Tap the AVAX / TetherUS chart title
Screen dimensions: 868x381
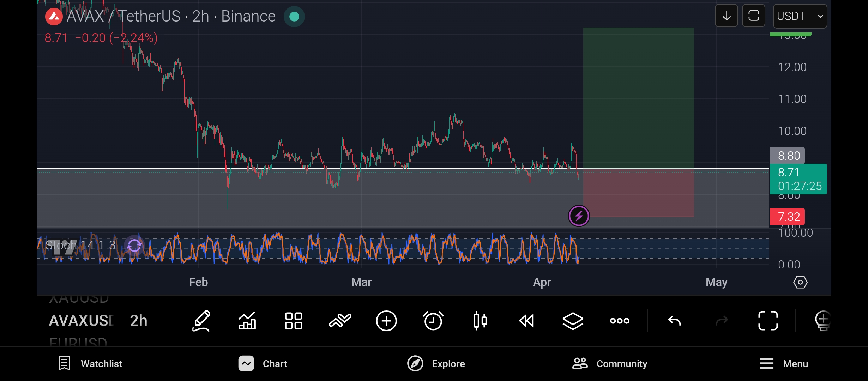click(x=171, y=16)
